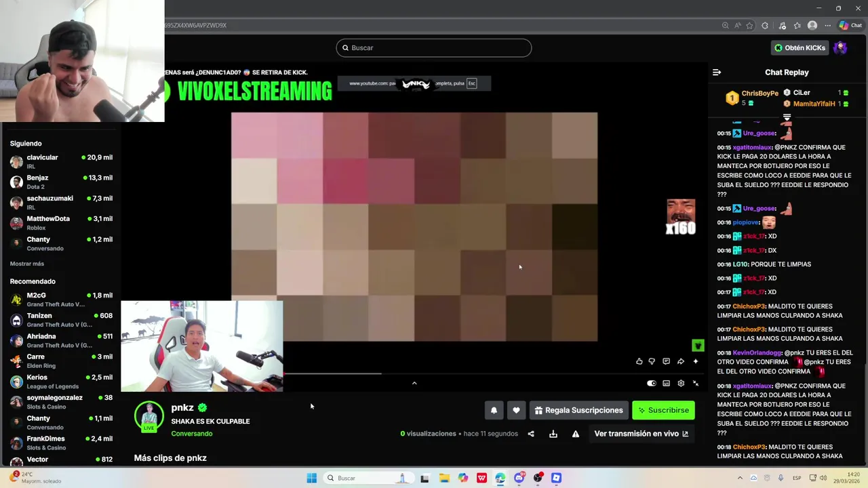Screen dimensions: 868x488
Task: Select Vector channel in sidebar
Action: click(x=61, y=460)
